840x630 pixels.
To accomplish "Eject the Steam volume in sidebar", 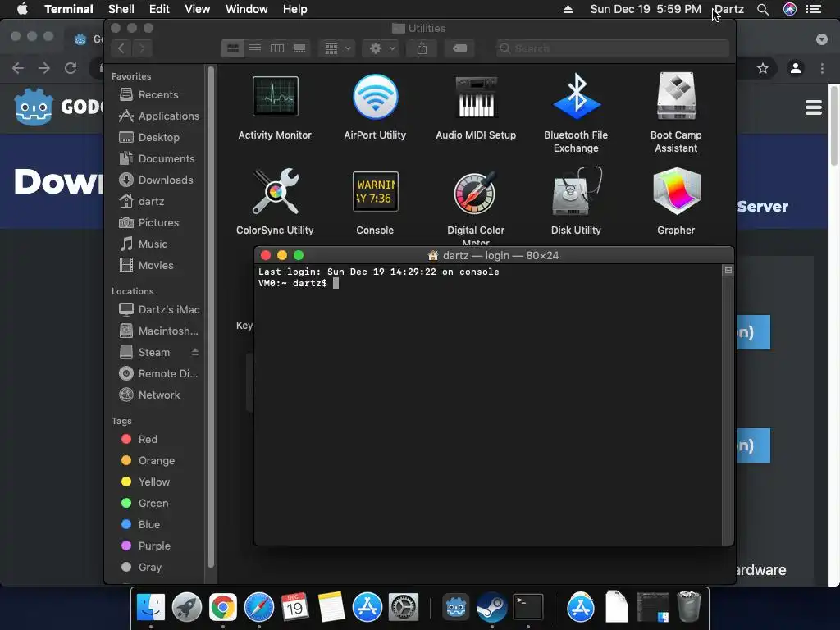I will [195, 352].
